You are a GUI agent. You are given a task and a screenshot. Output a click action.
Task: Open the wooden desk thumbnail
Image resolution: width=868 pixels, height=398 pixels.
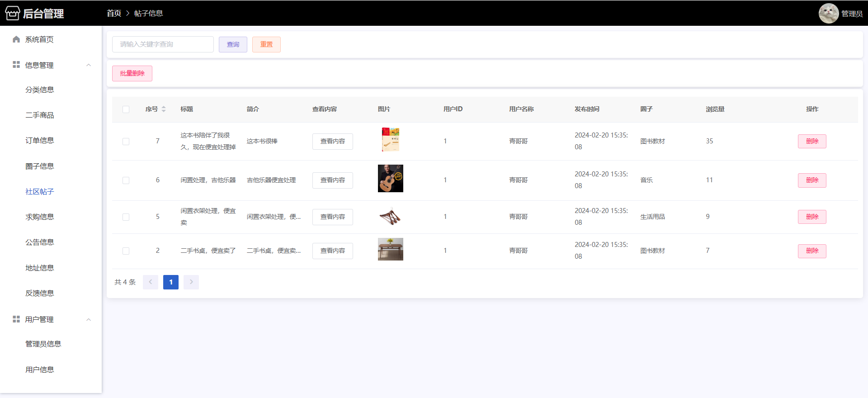click(x=391, y=249)
